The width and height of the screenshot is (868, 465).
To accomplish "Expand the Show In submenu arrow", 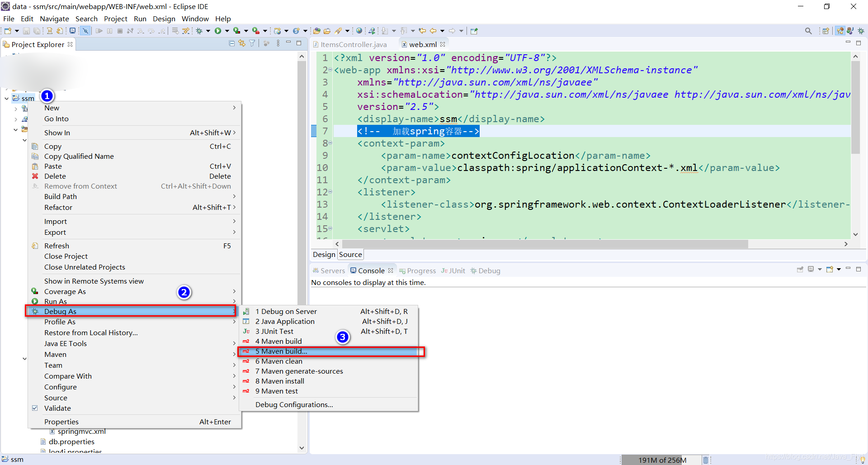I will tap(234, 133).
